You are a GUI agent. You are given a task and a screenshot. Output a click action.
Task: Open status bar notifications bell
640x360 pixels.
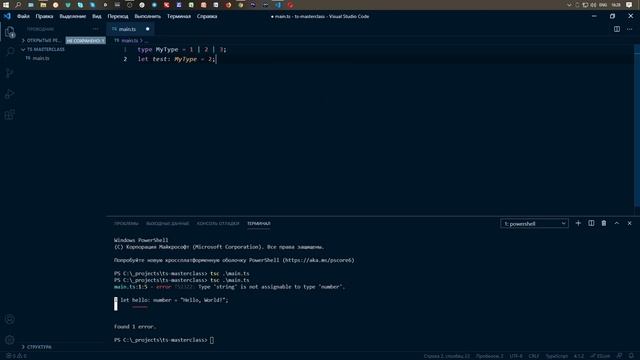pyautogui.click(x=631, y=356)
